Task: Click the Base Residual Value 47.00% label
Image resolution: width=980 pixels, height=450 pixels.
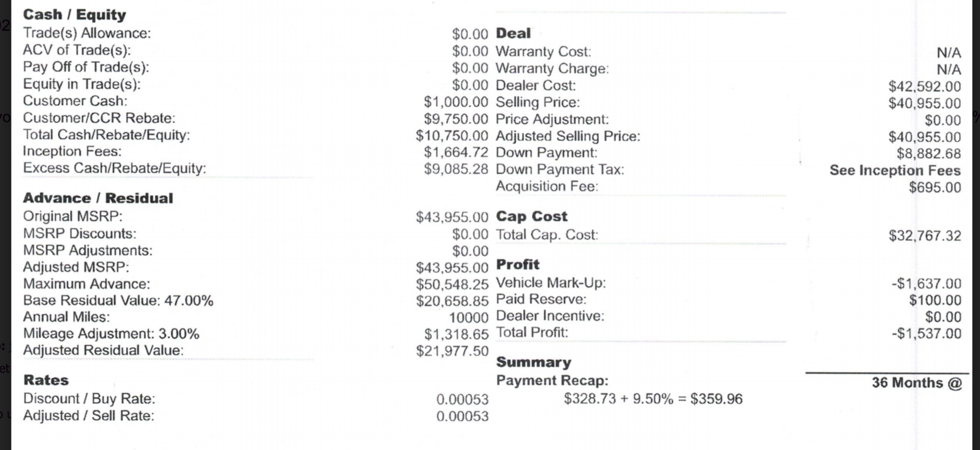Action: click(x=118, y=301)
